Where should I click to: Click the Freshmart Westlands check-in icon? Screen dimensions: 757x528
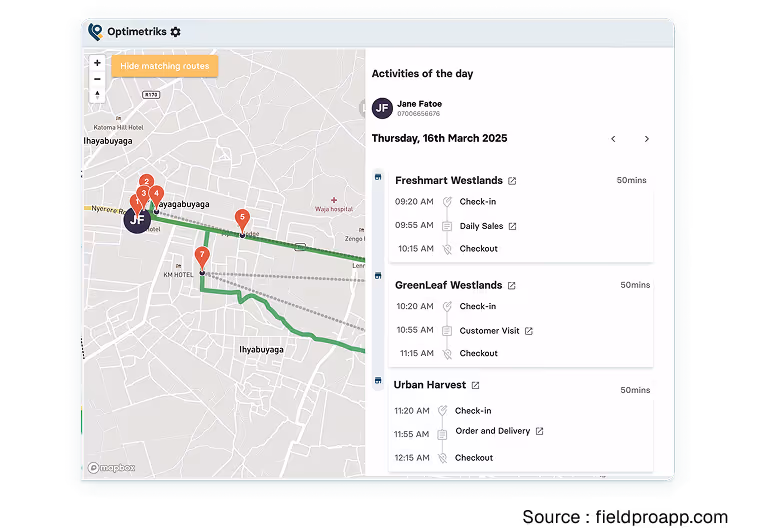448,202
